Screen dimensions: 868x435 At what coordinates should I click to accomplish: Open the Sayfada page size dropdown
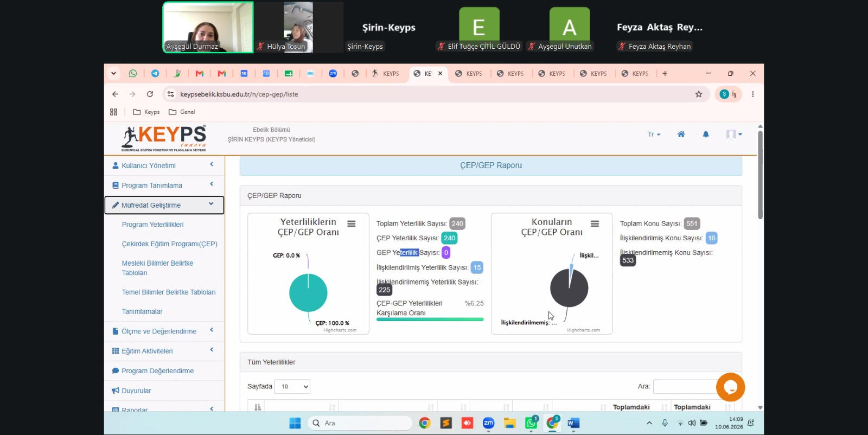[292, 386]
